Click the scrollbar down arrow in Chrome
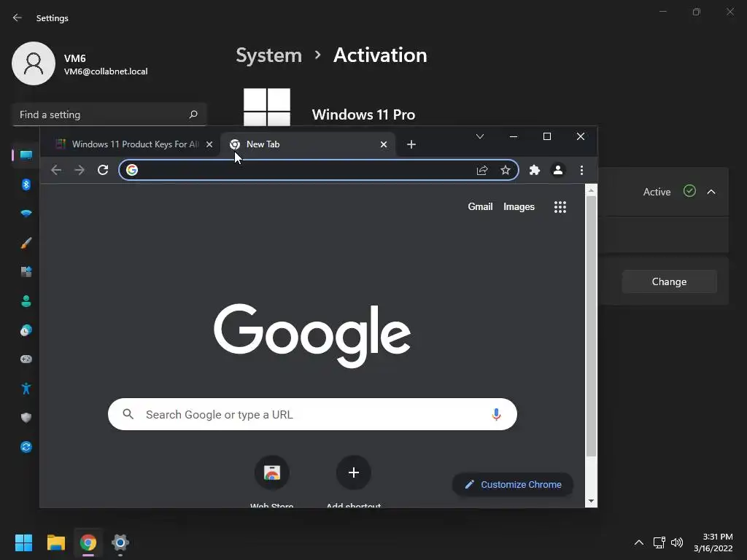747x560 pixels. click(x=591, y=501)
